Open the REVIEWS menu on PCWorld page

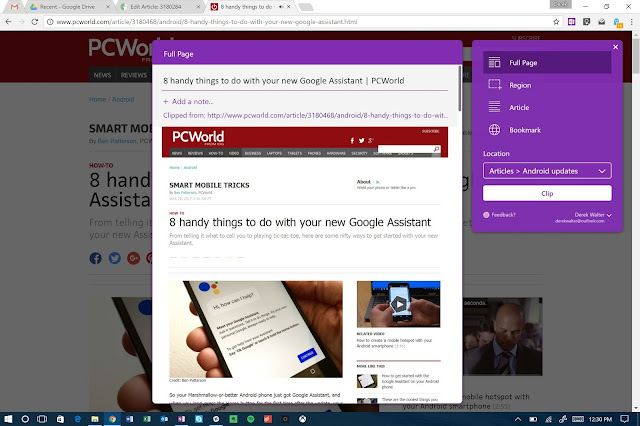[x=134, y=75]
